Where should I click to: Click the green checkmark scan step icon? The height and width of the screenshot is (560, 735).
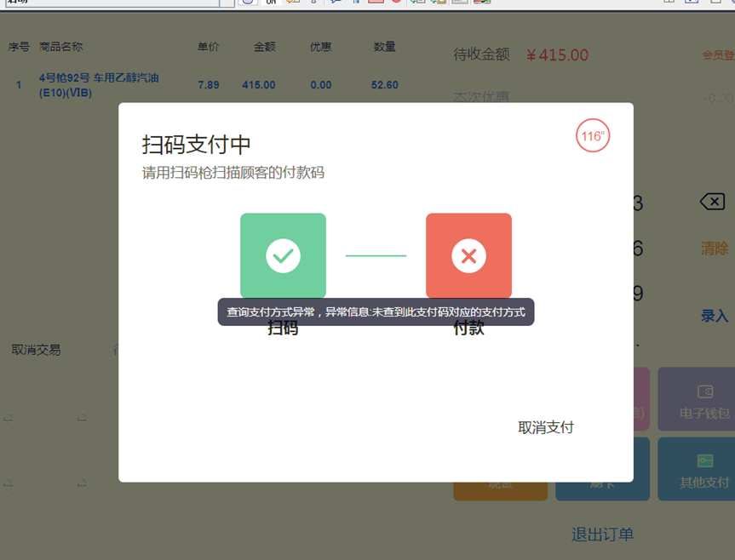point(283,255)
